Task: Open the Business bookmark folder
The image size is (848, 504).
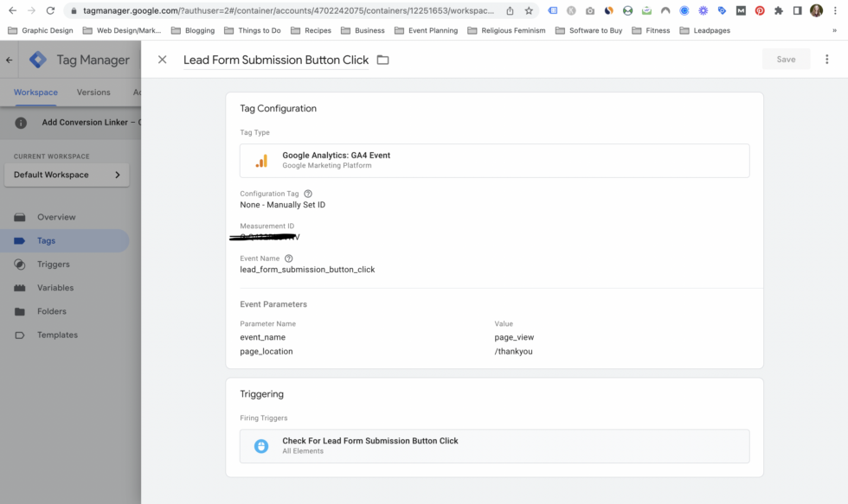Action: [363, 30]
